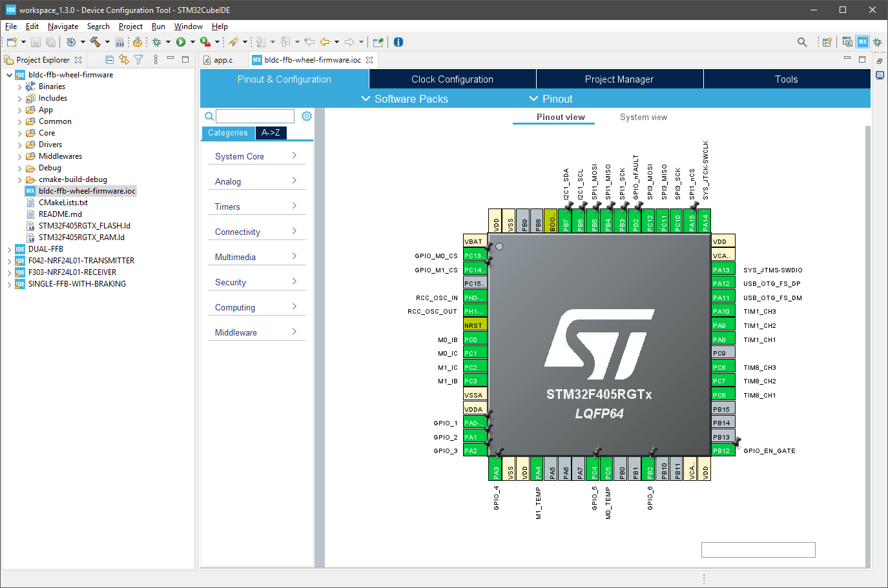The height and width of the screenshot is (588, 888).
Task: Click the category search input field
Action: [255, 116]
